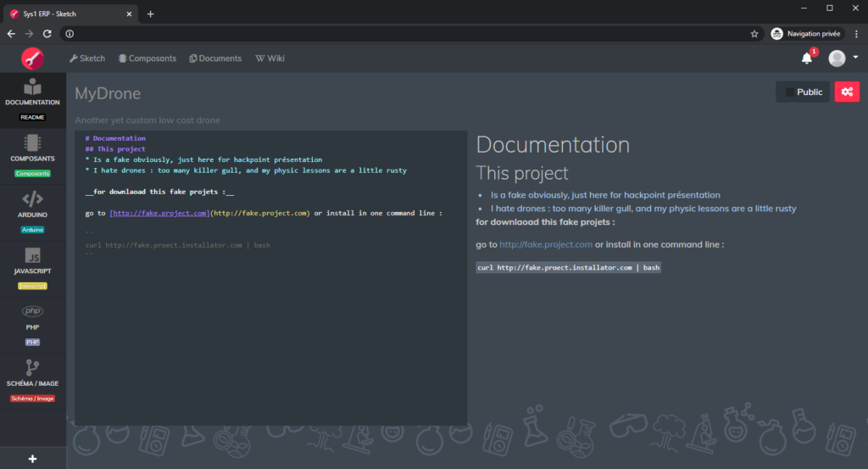Select the Documentation book icon in sidebar
Viewport: 868px width, 469px height.
(32, 87)
